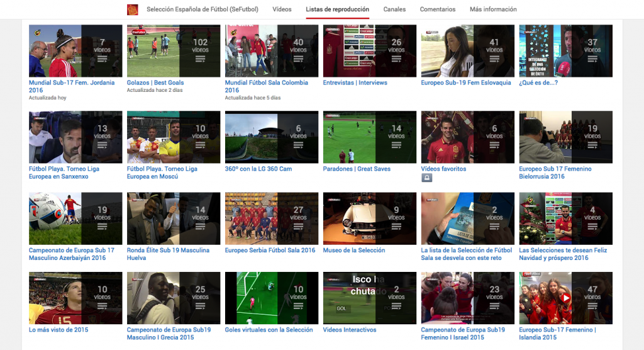Click the Sub19 Masculino Grecia 2015 thumbnail
Screen dimensions: 644x350
click(x=174, y=298)
